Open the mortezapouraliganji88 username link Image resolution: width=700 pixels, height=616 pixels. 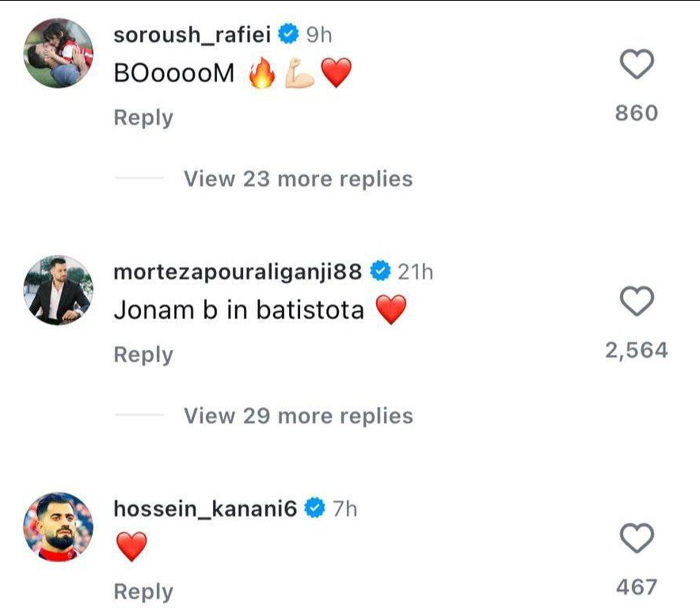point(238,272)
